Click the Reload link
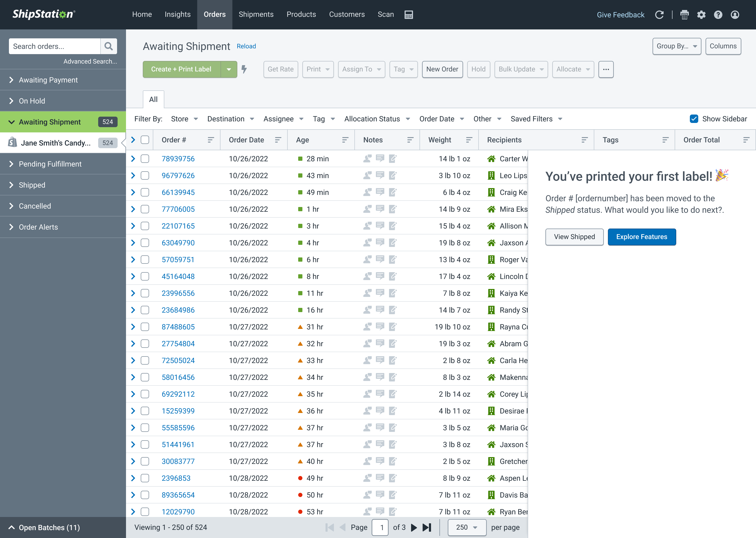This screenshot has width=756, height=538. tap(246, 46)
